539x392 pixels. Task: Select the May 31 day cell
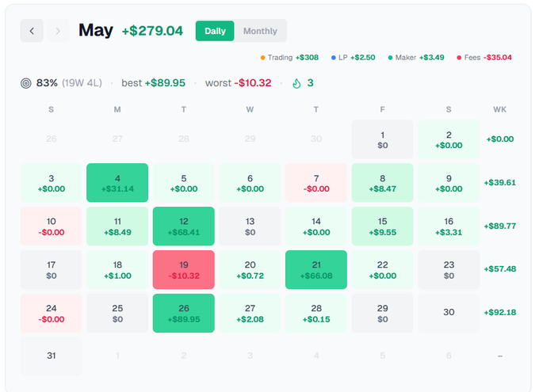pyautogui.click(x=52, y=356)
